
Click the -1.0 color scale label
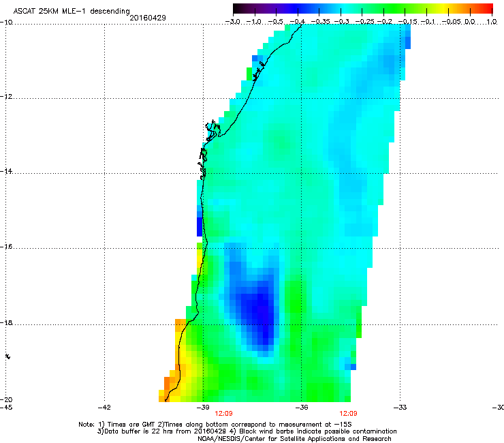point(254,22)
